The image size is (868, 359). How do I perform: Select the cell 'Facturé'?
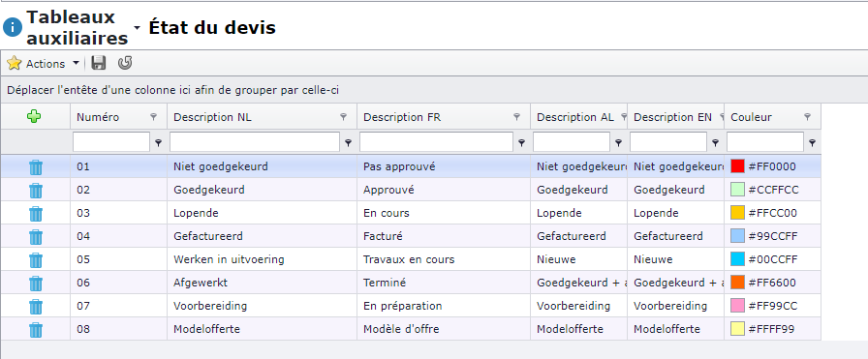pos(444,236)
